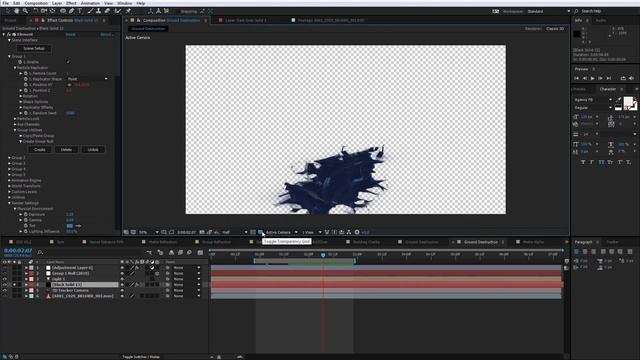
Task: Open the Composition menu
Action: tap(36, 3)
